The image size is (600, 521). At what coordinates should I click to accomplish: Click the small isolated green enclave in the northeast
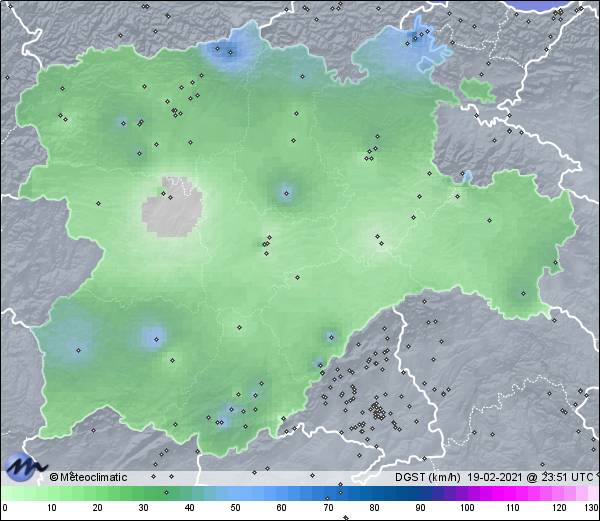point(478,90)
